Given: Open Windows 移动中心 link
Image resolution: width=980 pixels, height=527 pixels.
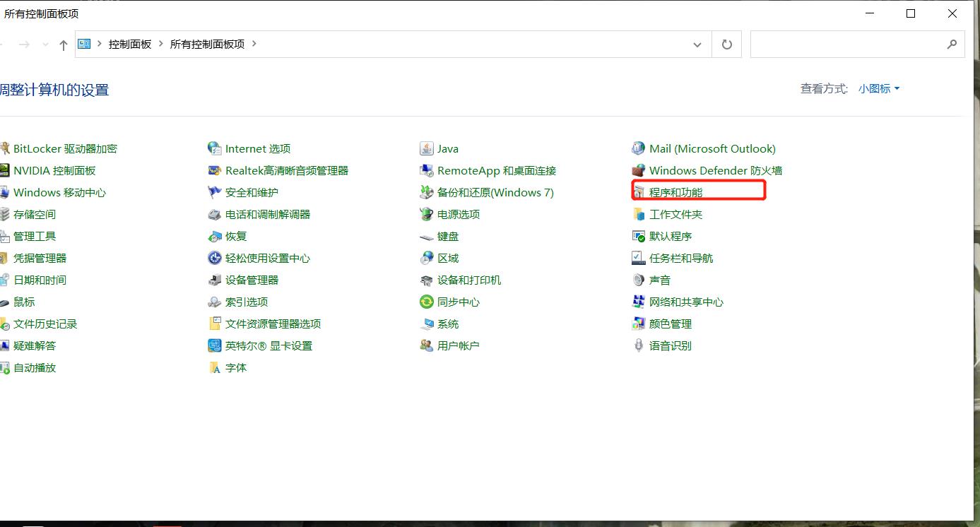Looking at the screenshot, I should pos(59,192).
